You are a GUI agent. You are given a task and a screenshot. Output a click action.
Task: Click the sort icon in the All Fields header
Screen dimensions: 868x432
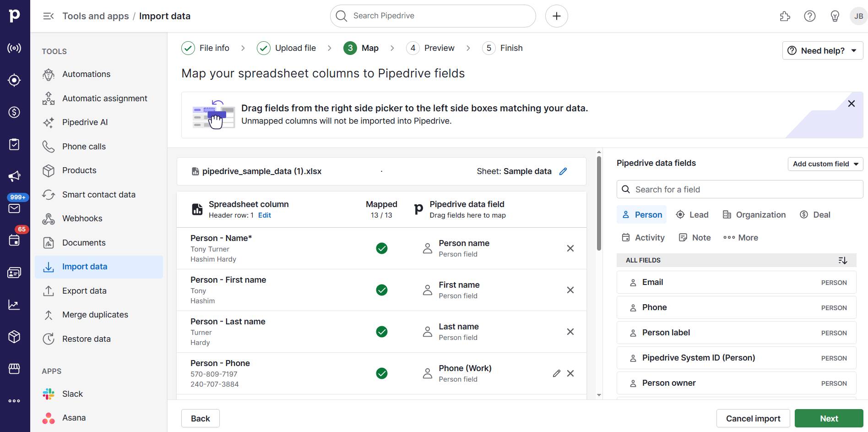843,260
